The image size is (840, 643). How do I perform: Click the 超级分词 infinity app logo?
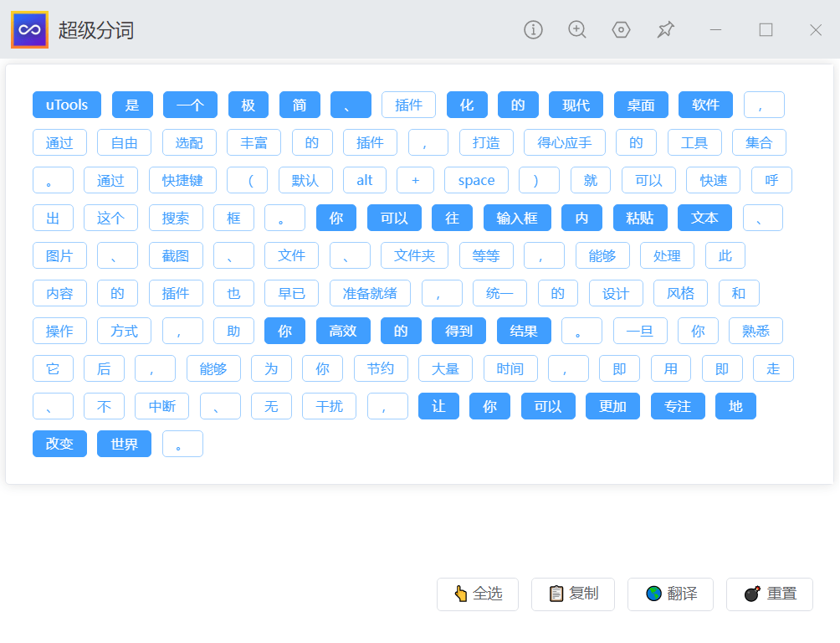[29, 30]
